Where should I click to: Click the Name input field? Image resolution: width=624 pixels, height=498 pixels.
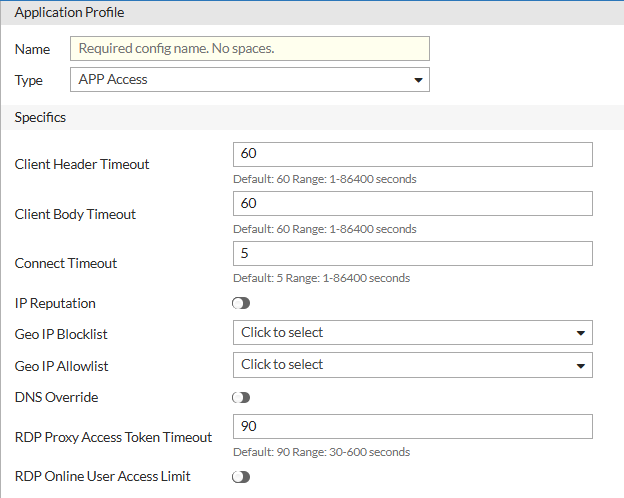(249, 49)
